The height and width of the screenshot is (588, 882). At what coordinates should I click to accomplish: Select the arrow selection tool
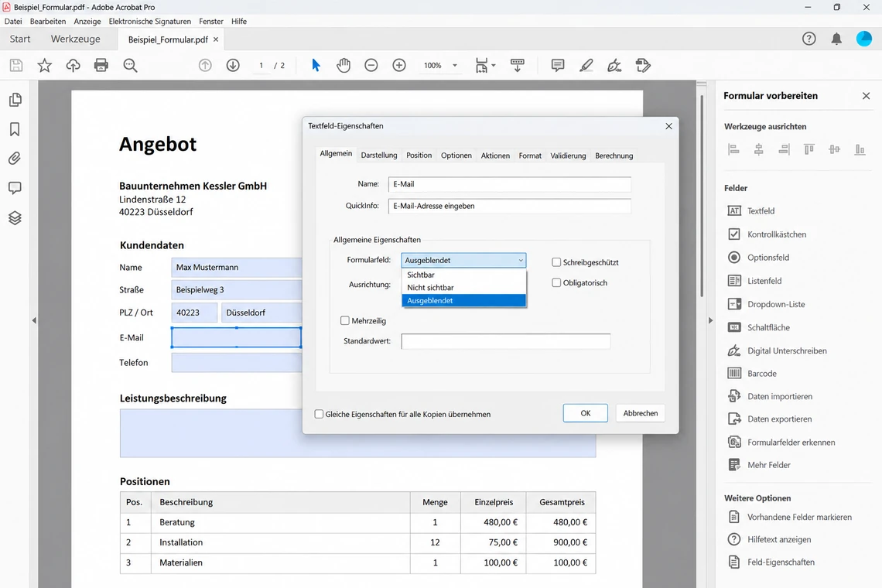pyautogui.click(x=316, y=65)
